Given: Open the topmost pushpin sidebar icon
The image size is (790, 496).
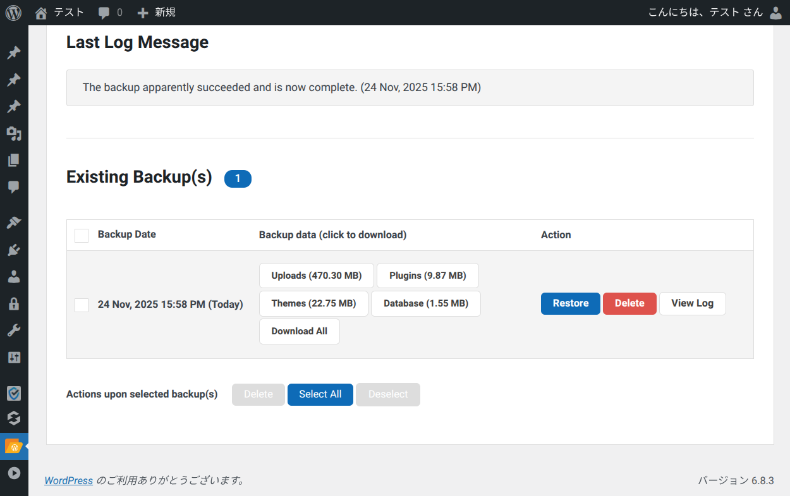Looking at the screenshot, I should coord(14,52).
